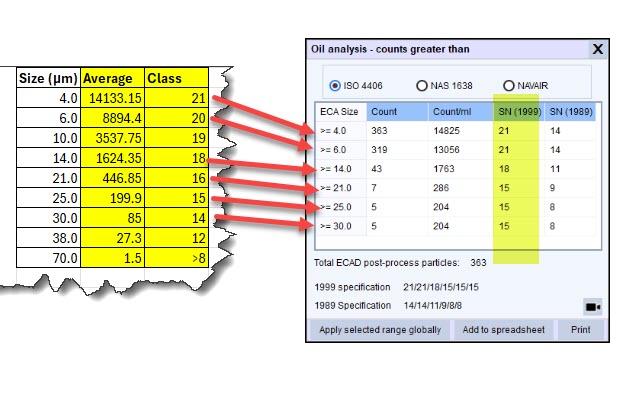Screen dimensions: 643x398
Task: Click the Count value 7
Action: click(374, 188)
